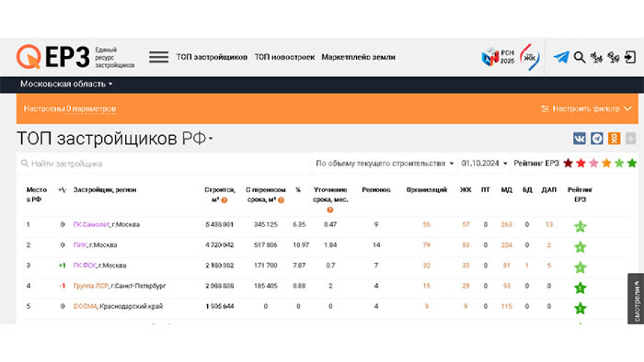Click the grey plus share icon
The height and width of the screenshot is (362, 644).
click(x=631, y=138)
